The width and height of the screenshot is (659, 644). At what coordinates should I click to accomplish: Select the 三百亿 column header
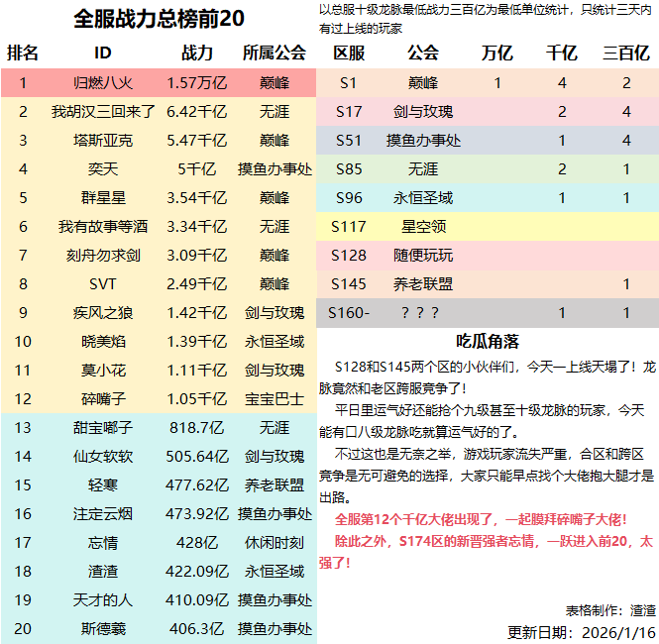626,53
